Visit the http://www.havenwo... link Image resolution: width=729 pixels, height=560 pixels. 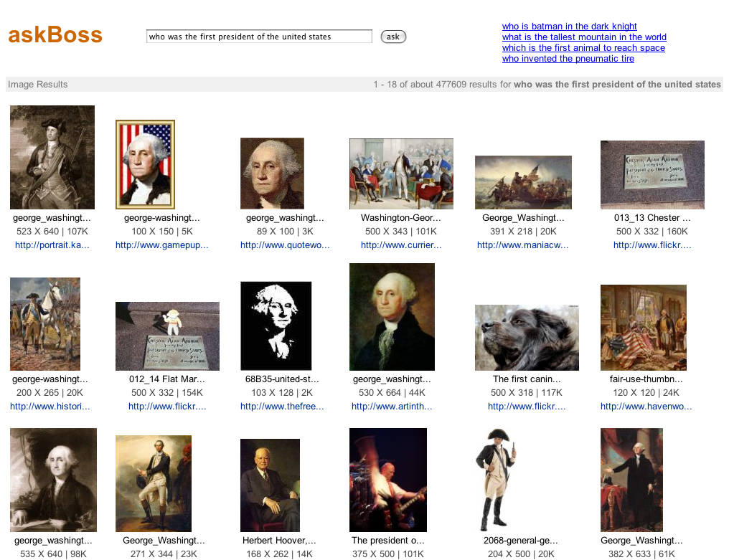pyautogui.click(x=646, y=406)
